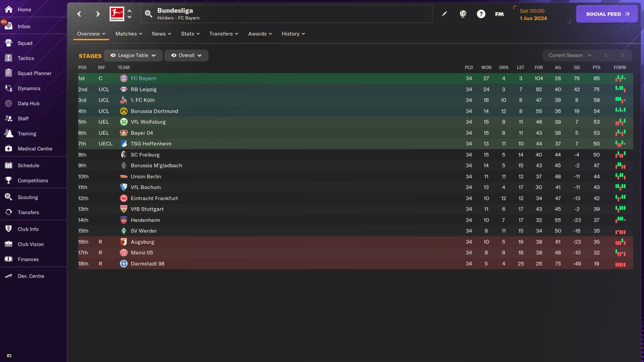Click the help question mark icon
This screenshot has height=362, width=644.
481,14
